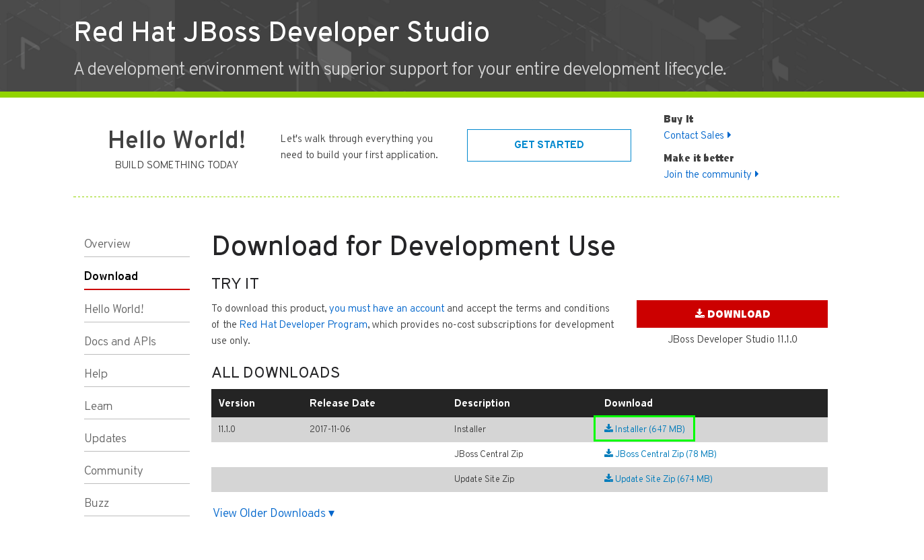Click version cell 11.1.0
The image size is (924, 560).
[227, 429]
